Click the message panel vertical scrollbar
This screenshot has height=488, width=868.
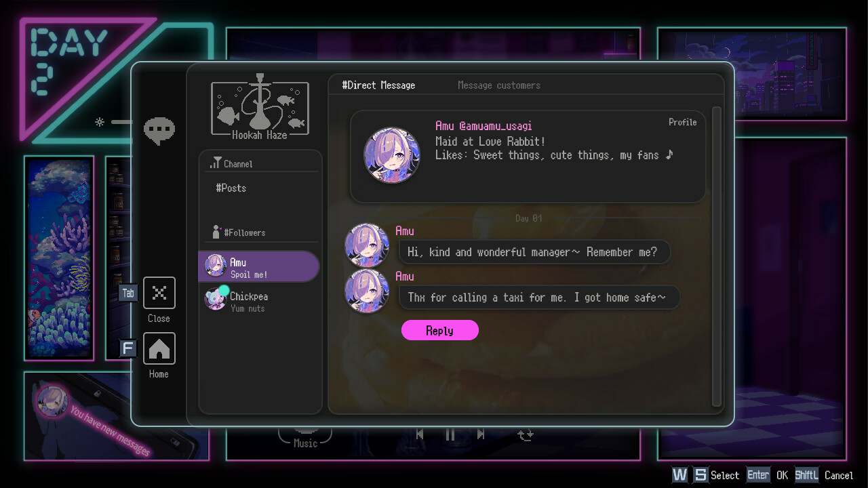(717, 256)
